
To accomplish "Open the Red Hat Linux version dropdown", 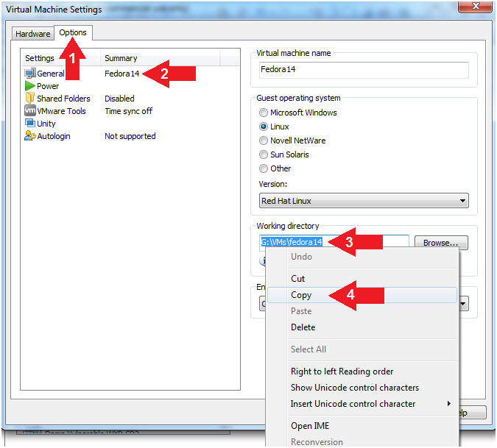I will (364, 201).
